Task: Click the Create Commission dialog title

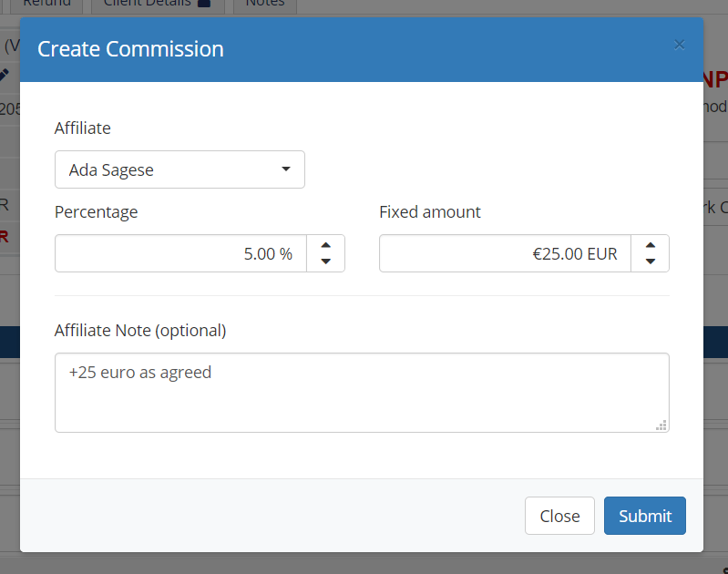Action: click(130, 49)
